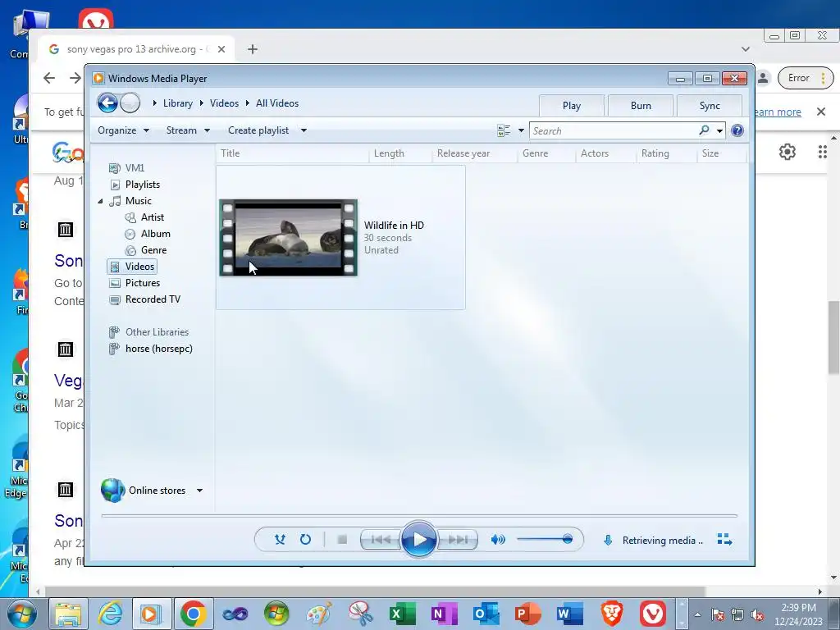Click the Create playlist button
840x630 pixels.
[x=258, y=130]
